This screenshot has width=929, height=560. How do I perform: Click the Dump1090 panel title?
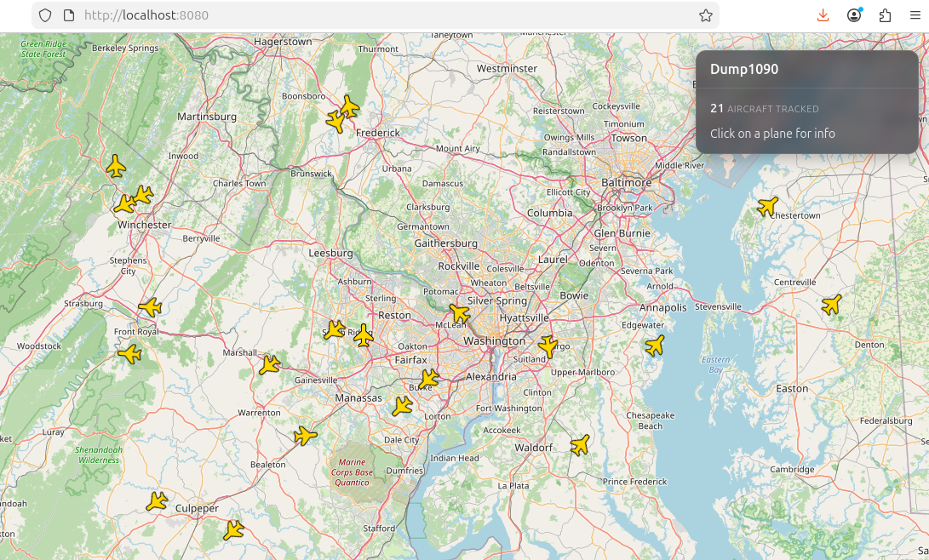coord(744,69)
